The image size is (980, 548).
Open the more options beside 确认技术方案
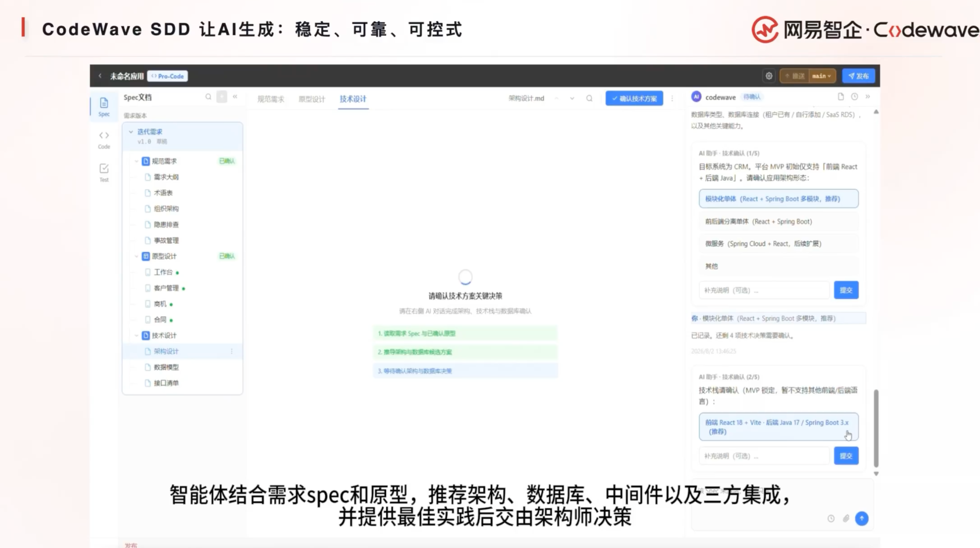click(x=672, y=98)
